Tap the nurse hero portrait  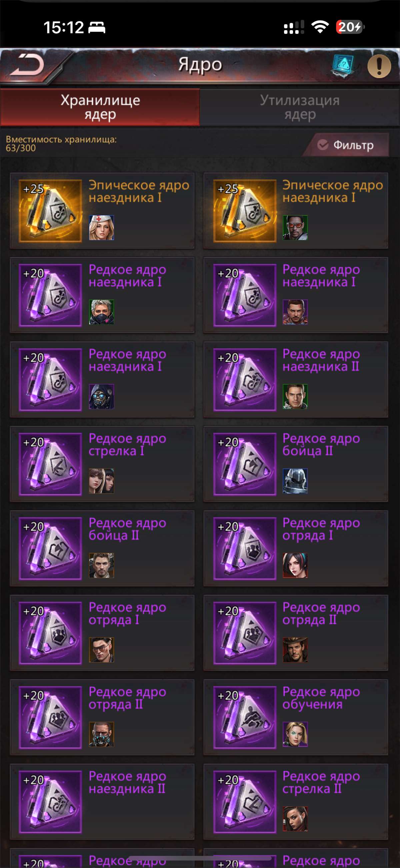coord(101,228)
